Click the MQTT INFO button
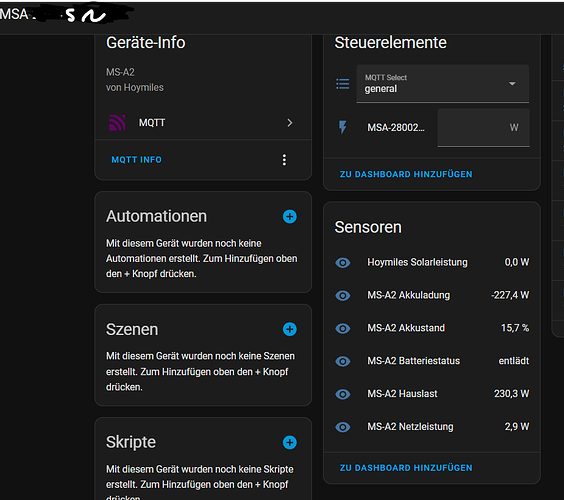Viewport: 564px width, 500px height. point(137,160)
